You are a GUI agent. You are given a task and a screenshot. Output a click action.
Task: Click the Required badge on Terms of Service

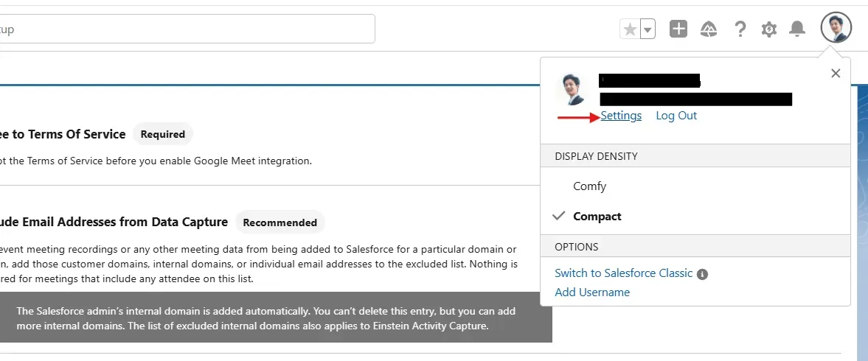(x=162, y=134)
